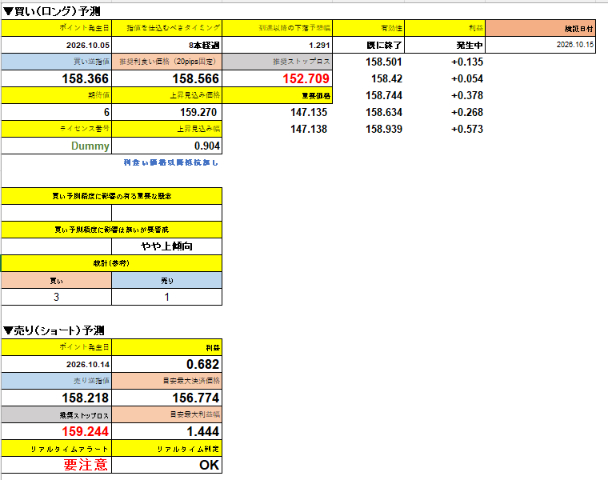Click the red stop-loss value 152.709
The image size is (608, 480).
[x=277, y=78]
